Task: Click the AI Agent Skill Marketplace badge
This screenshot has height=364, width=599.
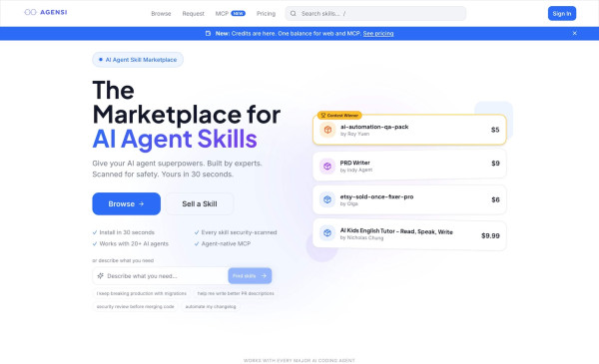Action: (x=138, y=60)
